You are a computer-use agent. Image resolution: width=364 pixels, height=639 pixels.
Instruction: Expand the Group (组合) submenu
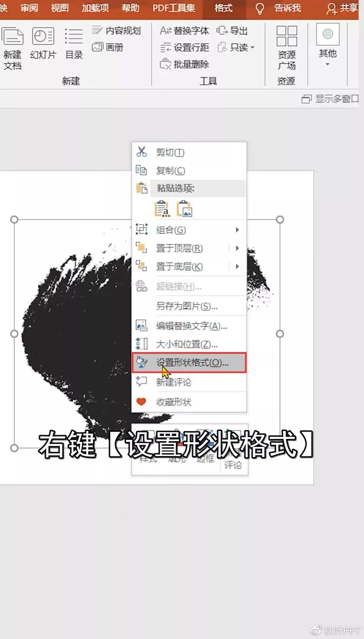pyautogui.click(x=189, y=230)
